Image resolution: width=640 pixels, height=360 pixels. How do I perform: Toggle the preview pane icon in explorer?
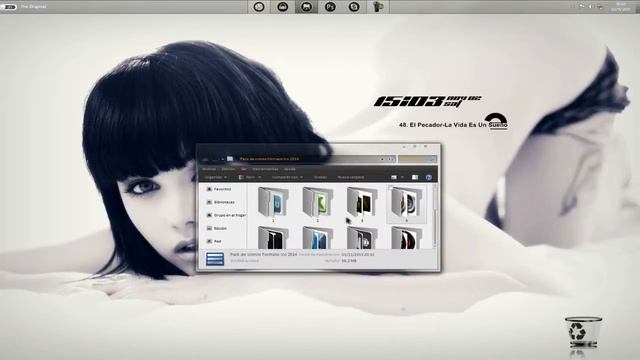tap(415, 177)
